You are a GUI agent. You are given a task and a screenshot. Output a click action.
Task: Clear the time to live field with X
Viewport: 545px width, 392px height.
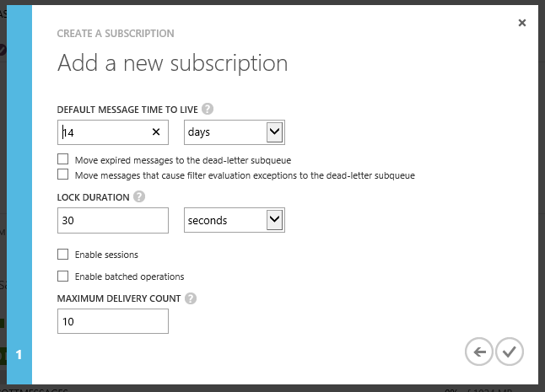[156, 132]
